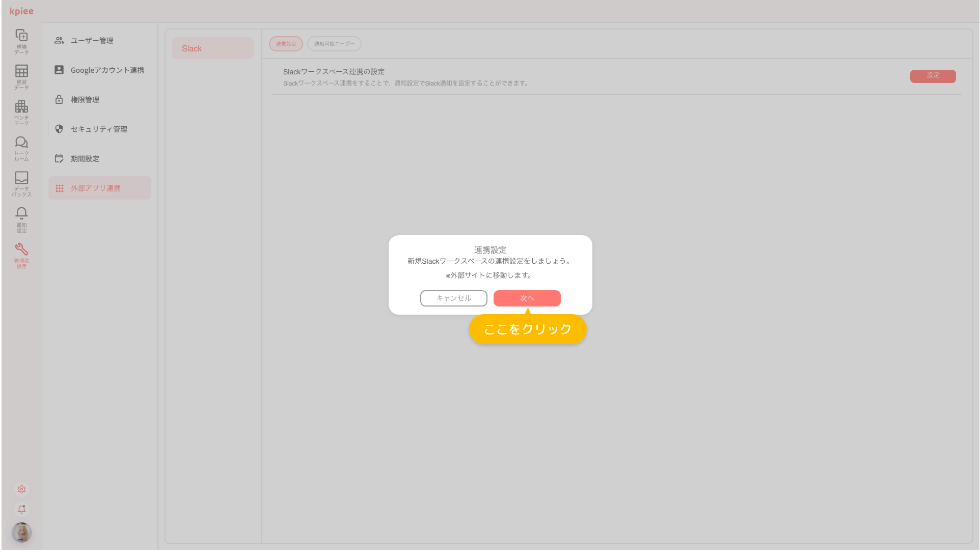This screenshot has width=980, height=557.
Task: Cancel the dialog with キャンセル
Action: coord(453,298)
